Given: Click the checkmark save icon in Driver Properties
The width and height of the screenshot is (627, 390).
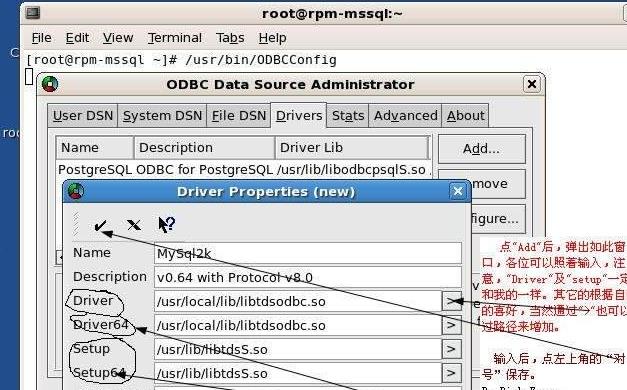Looking at the screenshot, I should tap(100, 225).
